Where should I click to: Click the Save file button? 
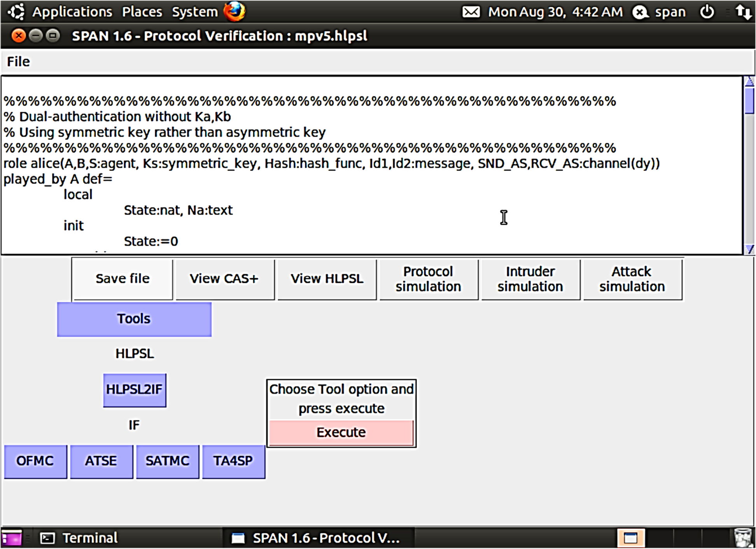[x=122, y=279]
